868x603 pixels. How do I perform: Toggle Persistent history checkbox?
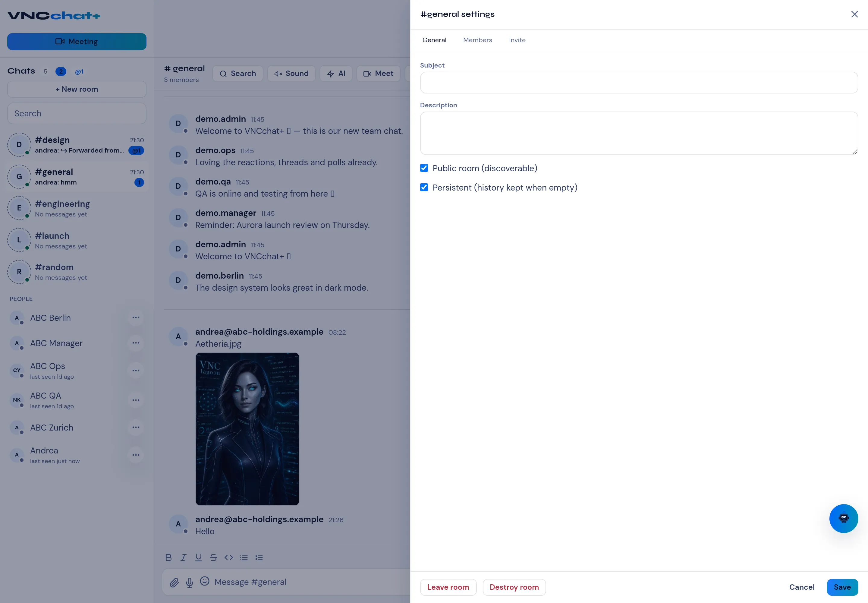point(424,188)
